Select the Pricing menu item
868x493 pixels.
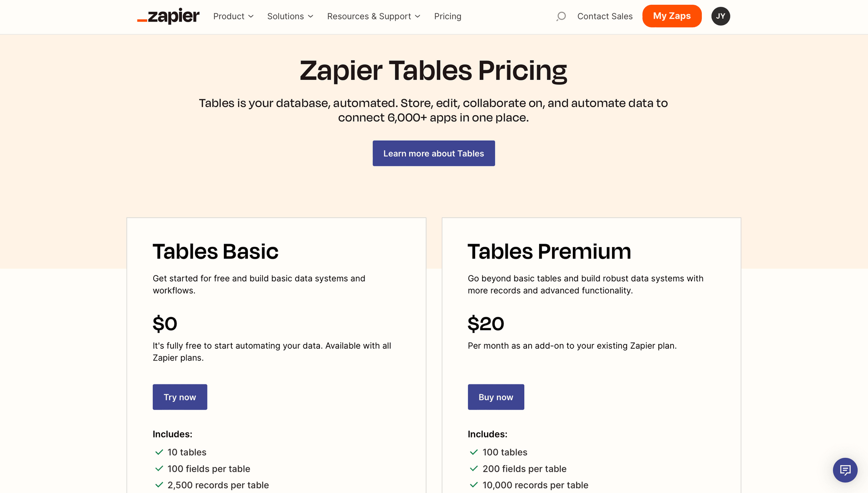coord(448,16)
